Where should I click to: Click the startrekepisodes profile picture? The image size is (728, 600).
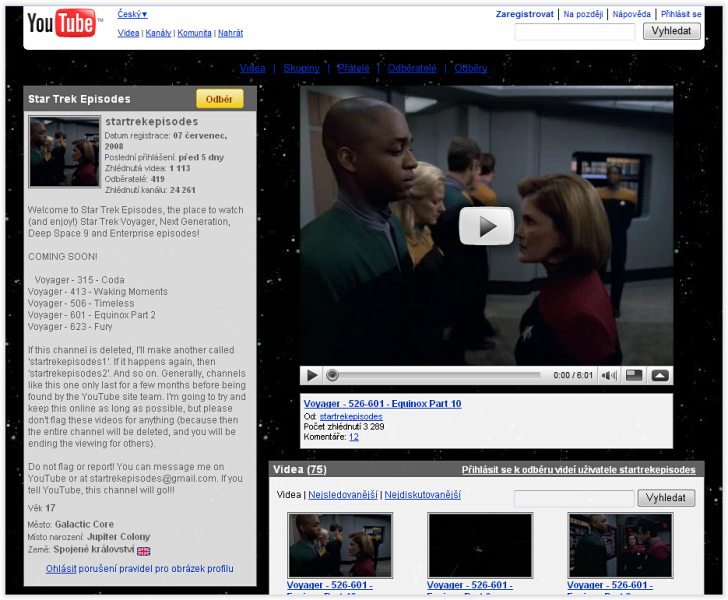65,152
